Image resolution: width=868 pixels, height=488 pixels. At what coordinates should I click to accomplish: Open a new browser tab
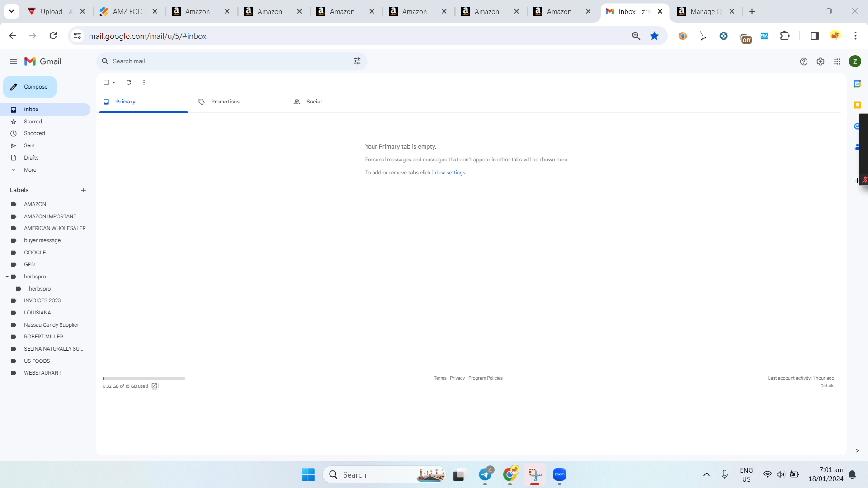click(x=752, y=11)
